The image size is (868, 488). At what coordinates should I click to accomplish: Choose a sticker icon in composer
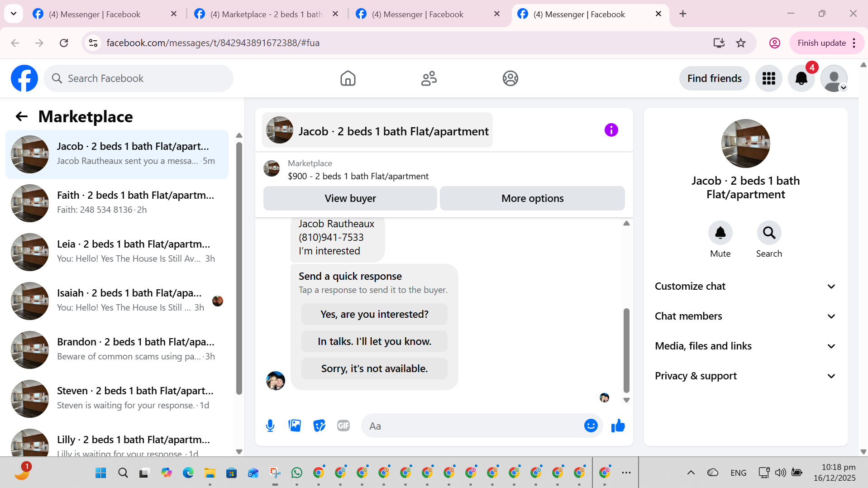319,426
